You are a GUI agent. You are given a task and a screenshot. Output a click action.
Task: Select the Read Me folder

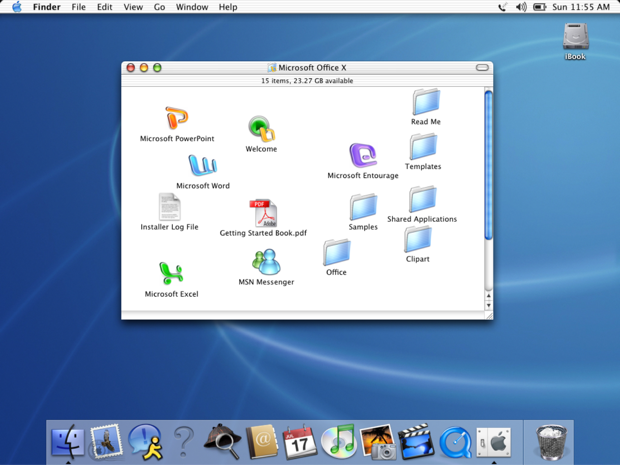point(426,102)
